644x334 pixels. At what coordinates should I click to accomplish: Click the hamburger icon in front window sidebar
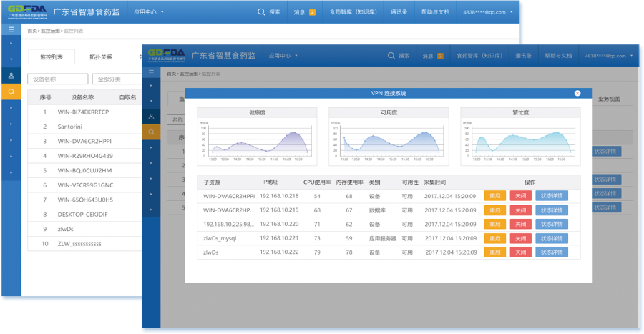coord(151,72)
